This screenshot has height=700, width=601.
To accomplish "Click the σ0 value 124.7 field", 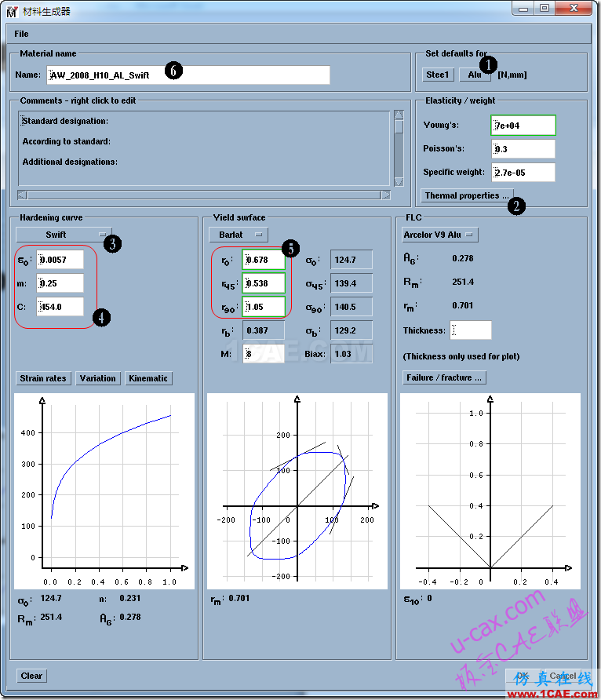I will (351, 260).
